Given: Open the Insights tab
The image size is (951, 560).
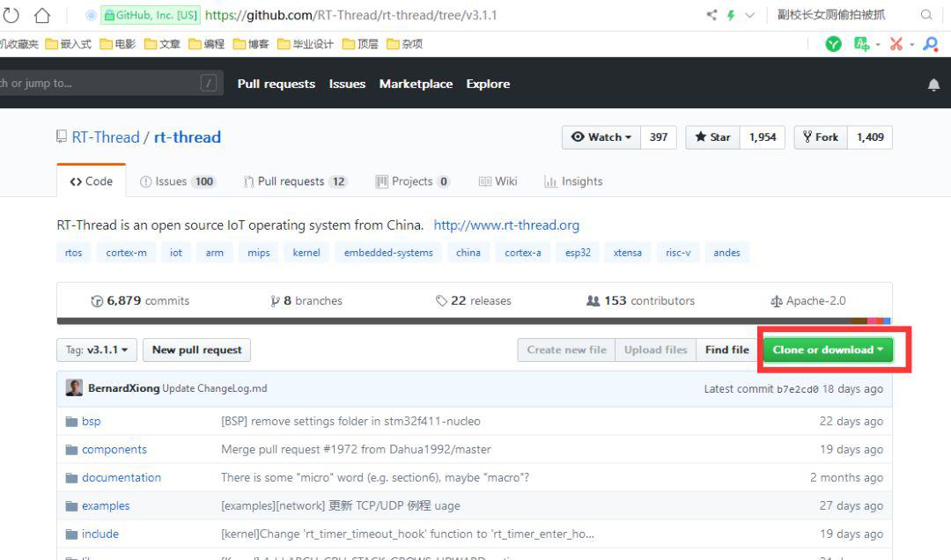Looking at the screenshot, I should point(574,181).
